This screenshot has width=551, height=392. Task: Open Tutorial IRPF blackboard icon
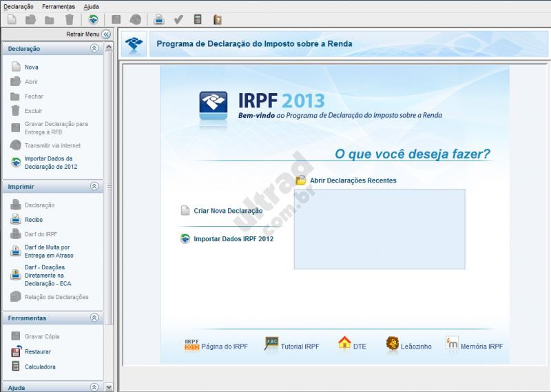click(271, 344)
